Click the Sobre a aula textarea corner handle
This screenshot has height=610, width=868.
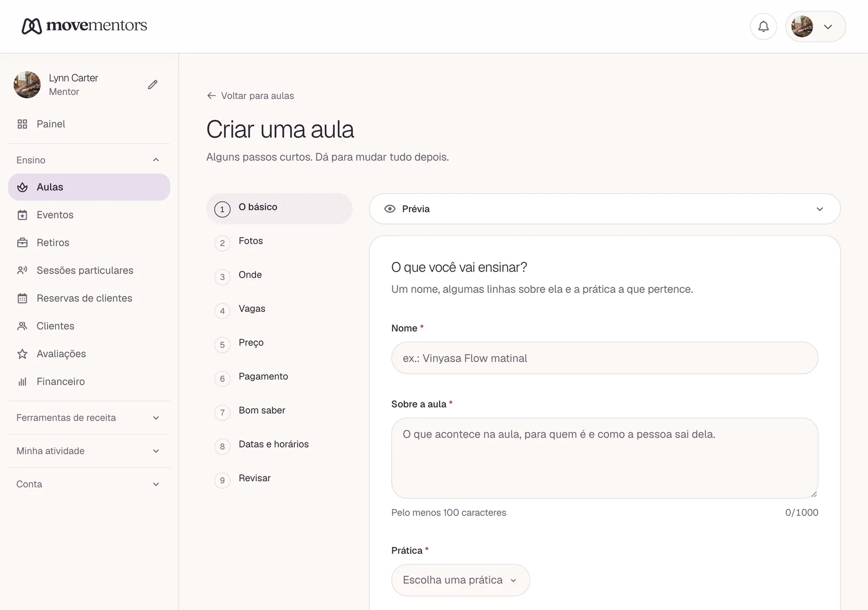tap(814, 494)
